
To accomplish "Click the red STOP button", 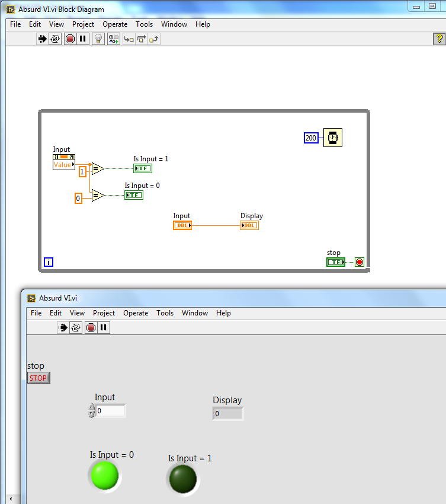I will [x=38, y=378].
